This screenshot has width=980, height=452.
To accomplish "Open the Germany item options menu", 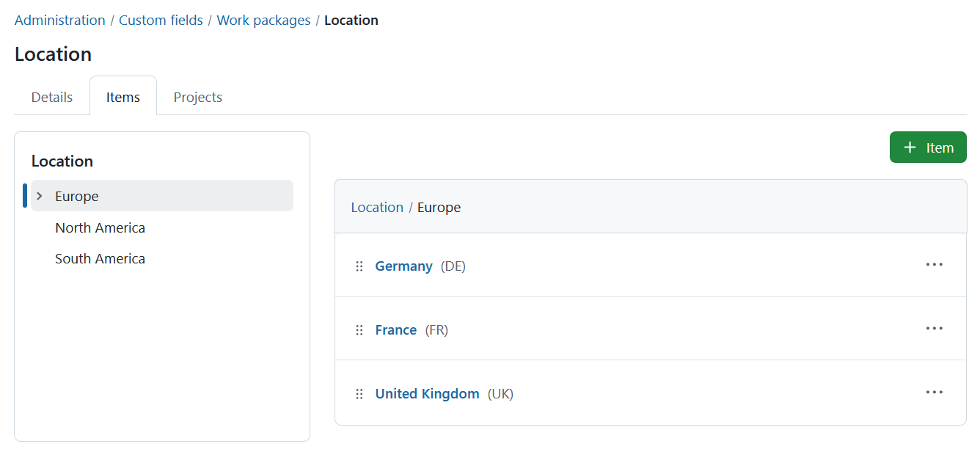I will pos(934,265).
